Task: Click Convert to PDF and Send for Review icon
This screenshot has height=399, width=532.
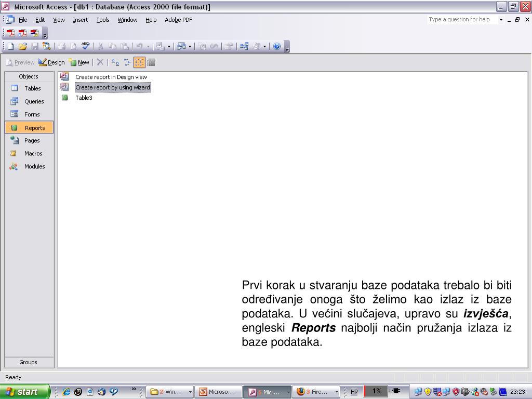Action: (x=35, y=33)
